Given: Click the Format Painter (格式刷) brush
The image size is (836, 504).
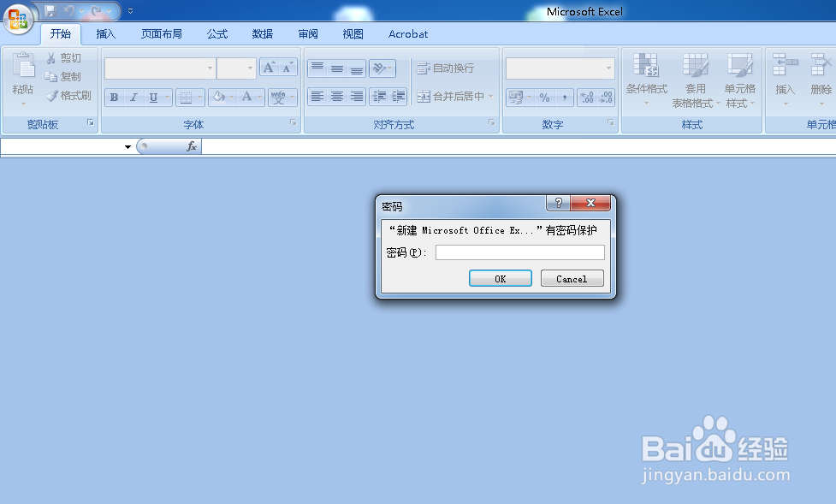Looking at the screenshot, I should point(51,96).
